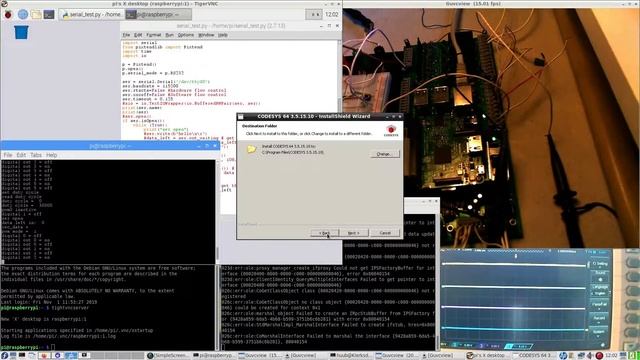Image resolution: width=640 pixels, height=360 pixels.
Task: Open File menu in serial_test.py IDLE window
Action: pos(126,35)
